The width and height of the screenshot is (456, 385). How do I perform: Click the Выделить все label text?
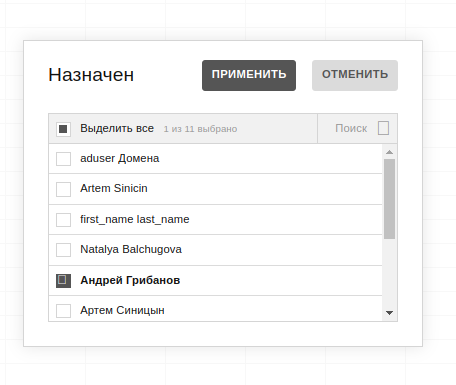(117, 128)
